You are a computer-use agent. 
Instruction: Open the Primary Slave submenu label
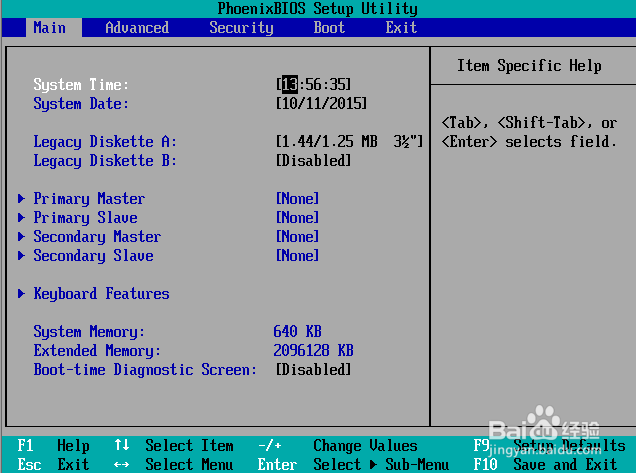[86, 218]
